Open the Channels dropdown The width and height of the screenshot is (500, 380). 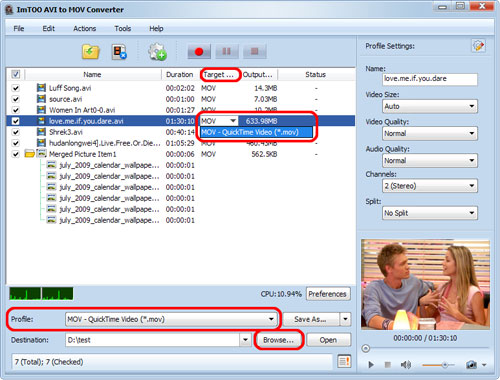430,186
